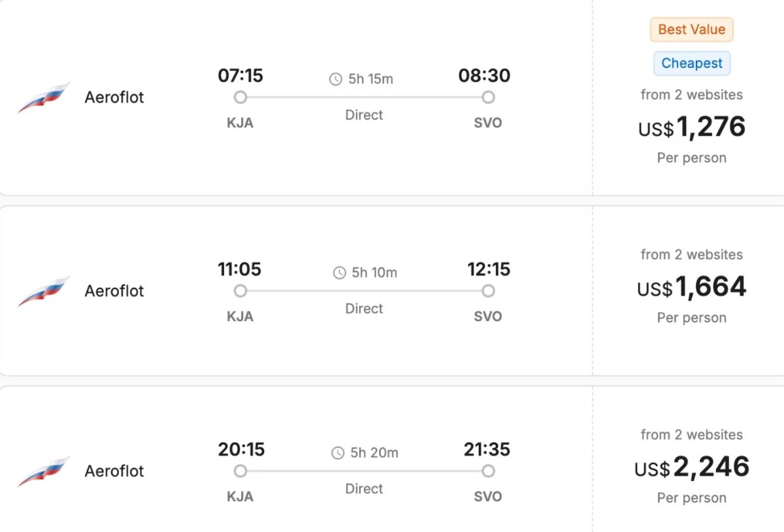This screenshot has height=532, width=784.
Task: Click clock icon beside 5h 15m duration
Action: click(x=335, y=80)
